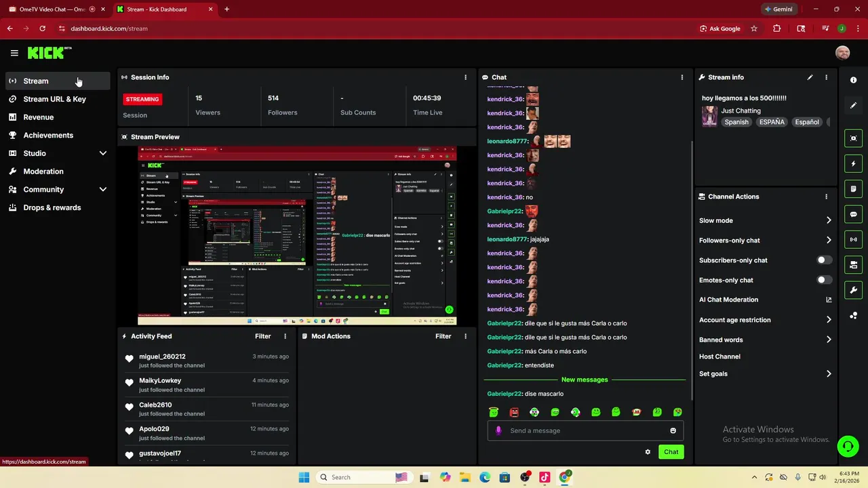Viewport: 868px width, 488px height.
Task: Open Mod Actions options menu
Action: (x=465, y=336)
